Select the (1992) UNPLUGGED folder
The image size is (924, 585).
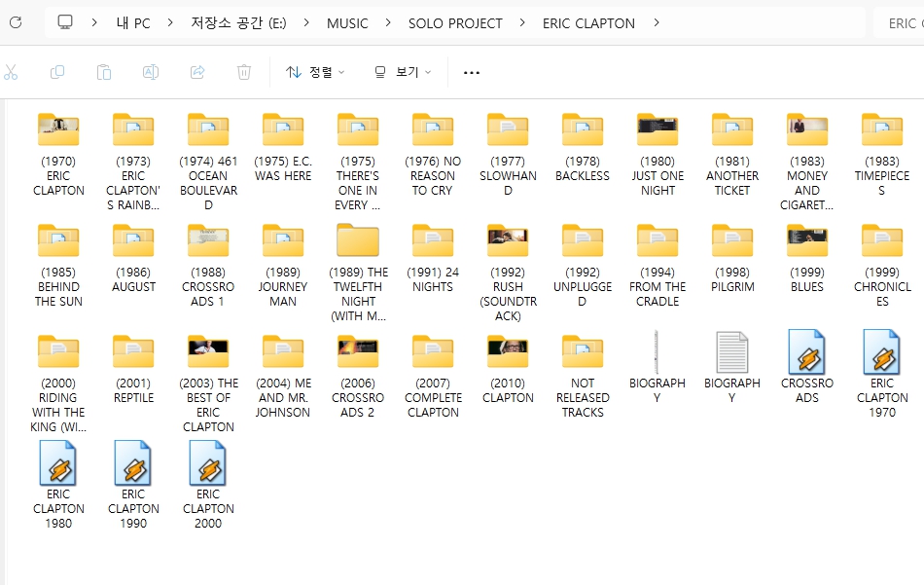[582, 241]
